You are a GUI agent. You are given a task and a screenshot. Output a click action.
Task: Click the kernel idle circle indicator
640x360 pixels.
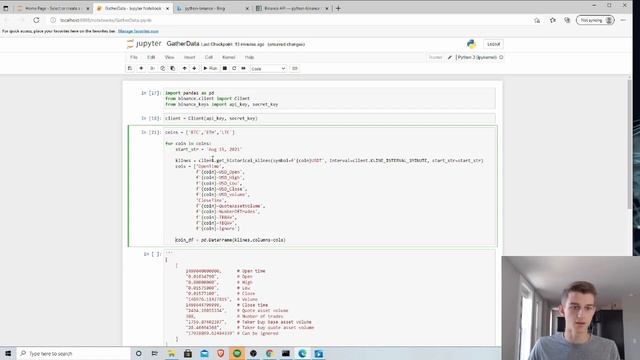click(x=501, y=58)
